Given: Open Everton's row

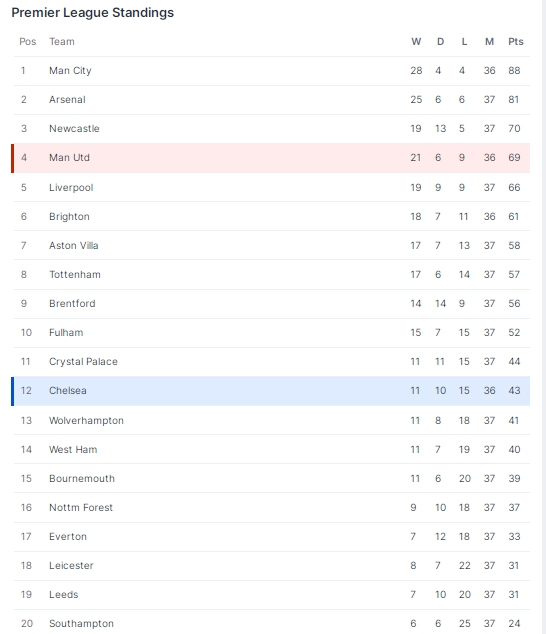Looking at the screenshot, I should tap(272, 537).
